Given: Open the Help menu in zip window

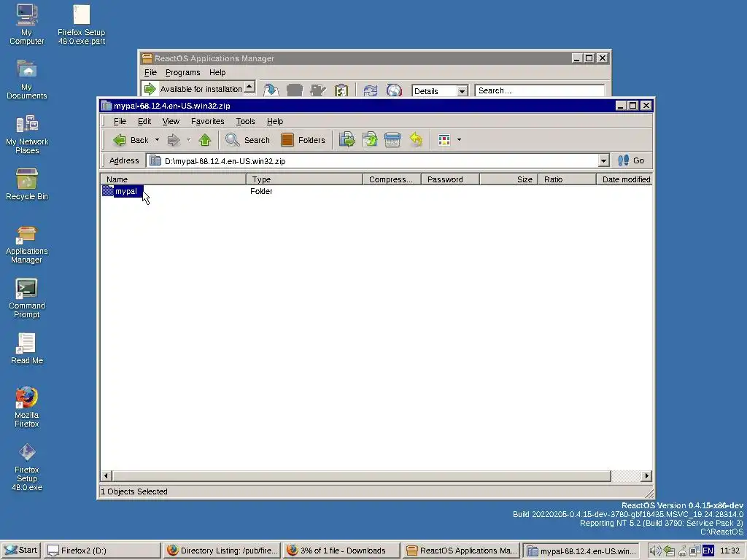Looking at the screenshot, I should pyautogui.click(x=275, y=122).
